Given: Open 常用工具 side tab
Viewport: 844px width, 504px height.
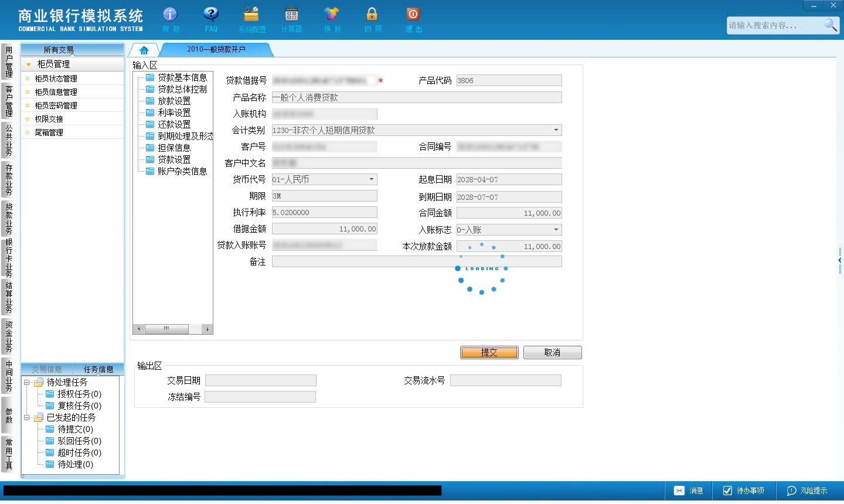Looking at the screenshot, I should [x=9, y=454].
